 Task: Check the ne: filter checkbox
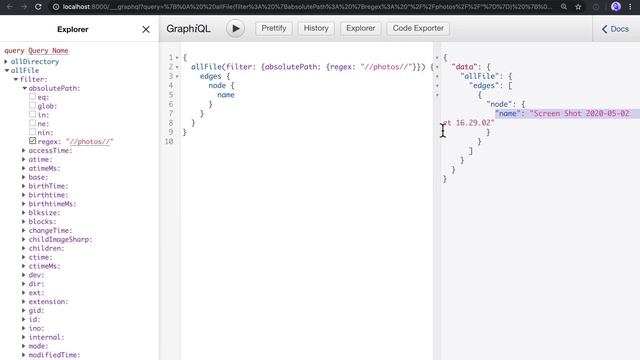point(32,123)
